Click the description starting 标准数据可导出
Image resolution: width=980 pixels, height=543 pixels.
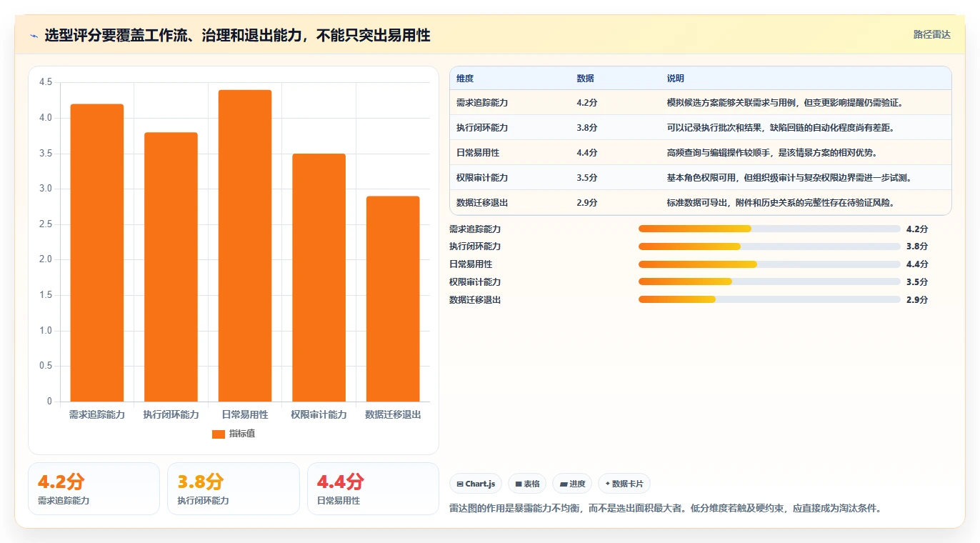coord(781,203)
